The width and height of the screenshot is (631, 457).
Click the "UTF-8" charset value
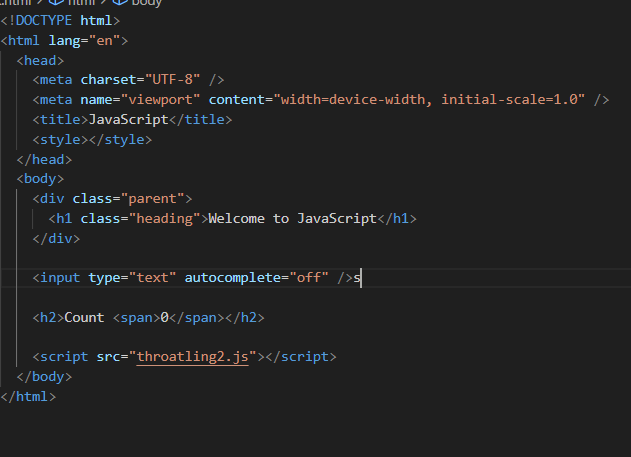[x=172, y=80]
